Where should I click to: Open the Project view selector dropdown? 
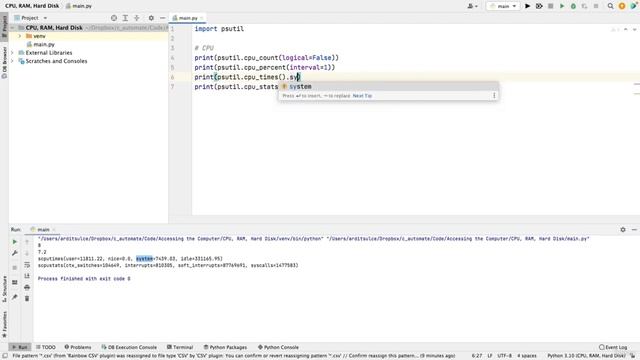tap(31, 18)
